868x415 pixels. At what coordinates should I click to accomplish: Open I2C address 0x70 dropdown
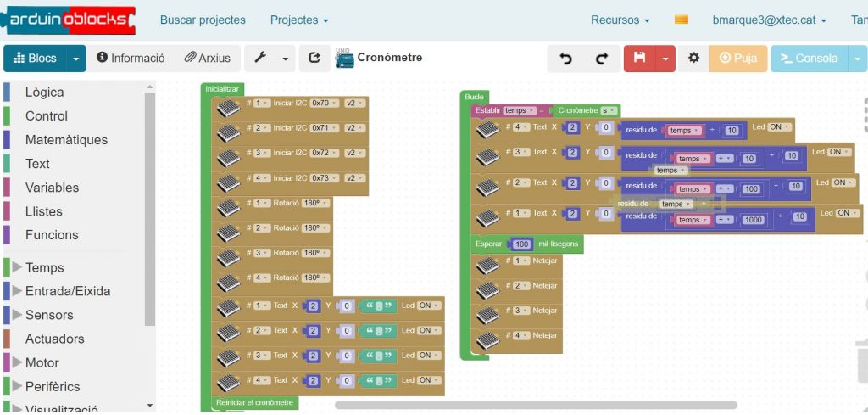tap(323, 104)
